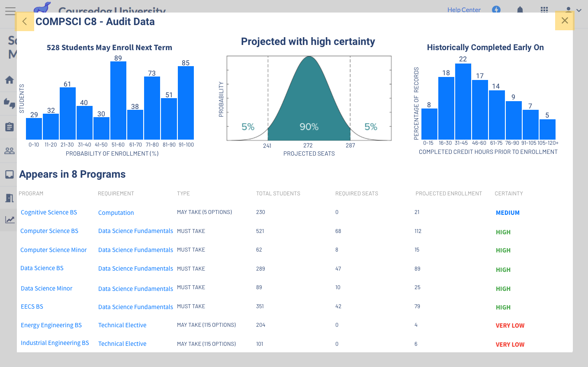This screenshot has width=588, height=367.
Task: Click the 51-60 bar in enrollment chart
Action: point(118,100)
